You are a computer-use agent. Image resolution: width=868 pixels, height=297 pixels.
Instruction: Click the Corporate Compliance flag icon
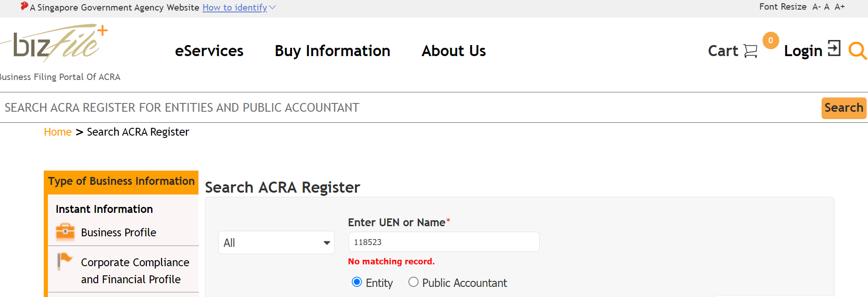point(65,261)
